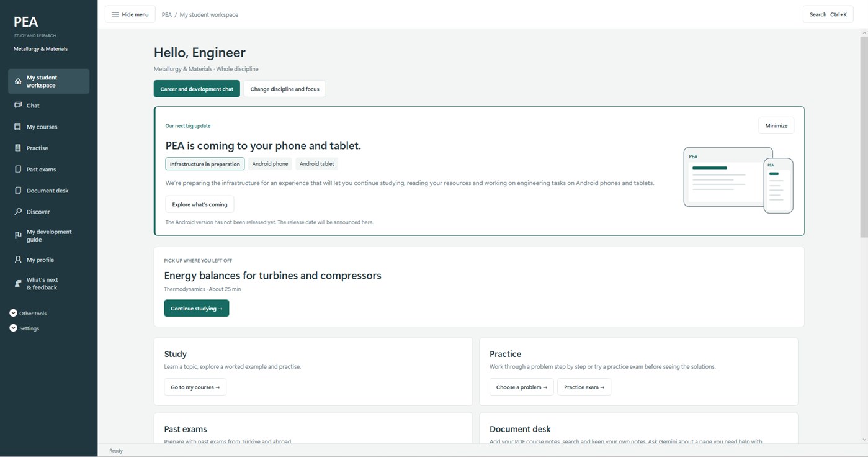Select the Practise icon in sidebar
The image size is (868, 457).
click(18, 148)
